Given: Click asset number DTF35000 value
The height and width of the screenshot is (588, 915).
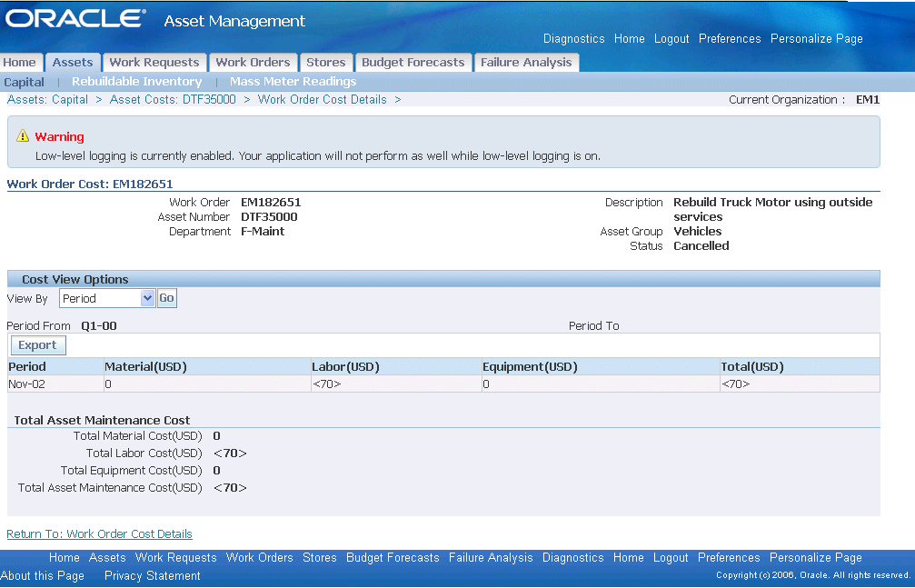Looking at the screenshot, I should point(269,217).
